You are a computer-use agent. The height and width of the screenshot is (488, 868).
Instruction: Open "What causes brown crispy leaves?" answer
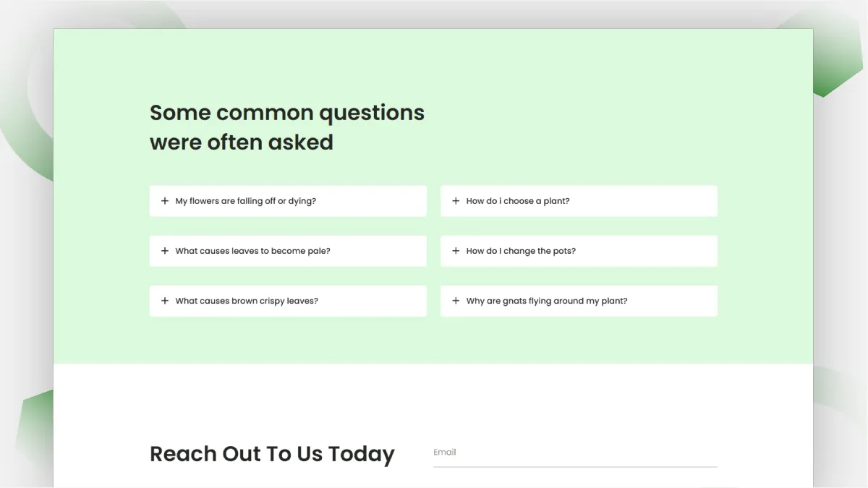point(288,301)
